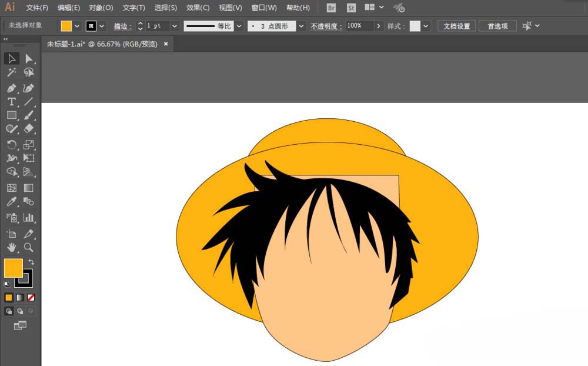Select the Pen tool

tap(12, 88)
